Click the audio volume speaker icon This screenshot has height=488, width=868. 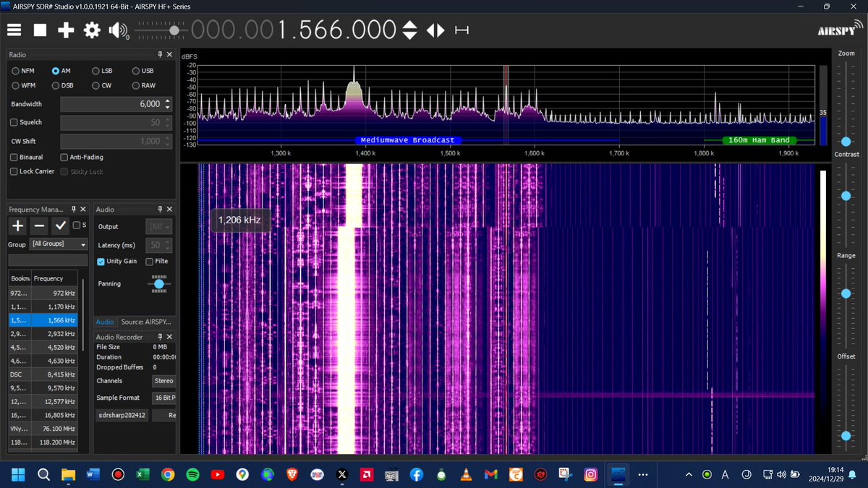pos(116,30)
